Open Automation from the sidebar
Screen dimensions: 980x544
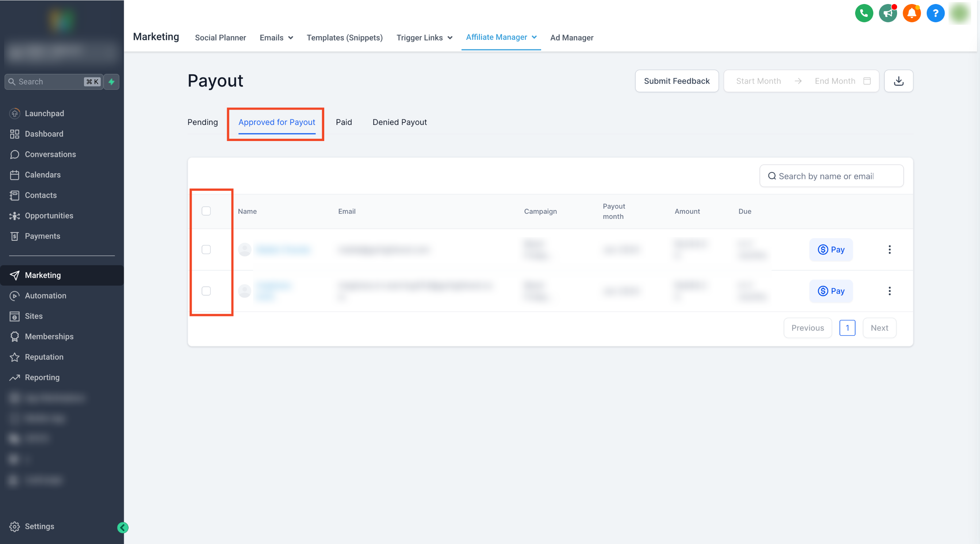tap(45, 296)
